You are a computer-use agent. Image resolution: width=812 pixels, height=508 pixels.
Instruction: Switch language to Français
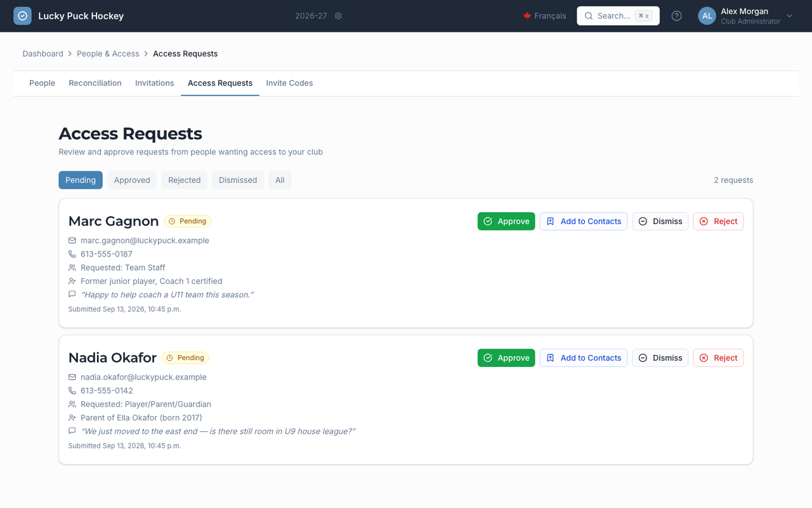(545, 16)
